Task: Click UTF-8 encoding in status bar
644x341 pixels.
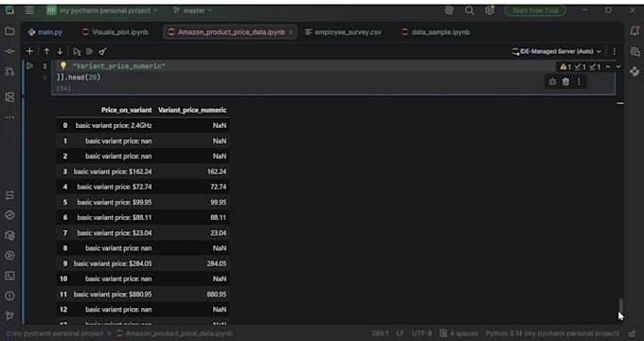Action: (x=421, y=333)
